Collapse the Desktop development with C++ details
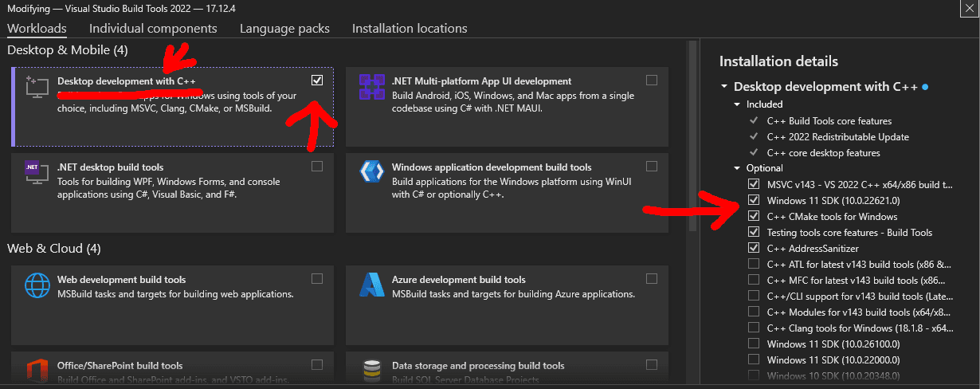Screen dimensions: 980x389 click(x=724, y=87)
